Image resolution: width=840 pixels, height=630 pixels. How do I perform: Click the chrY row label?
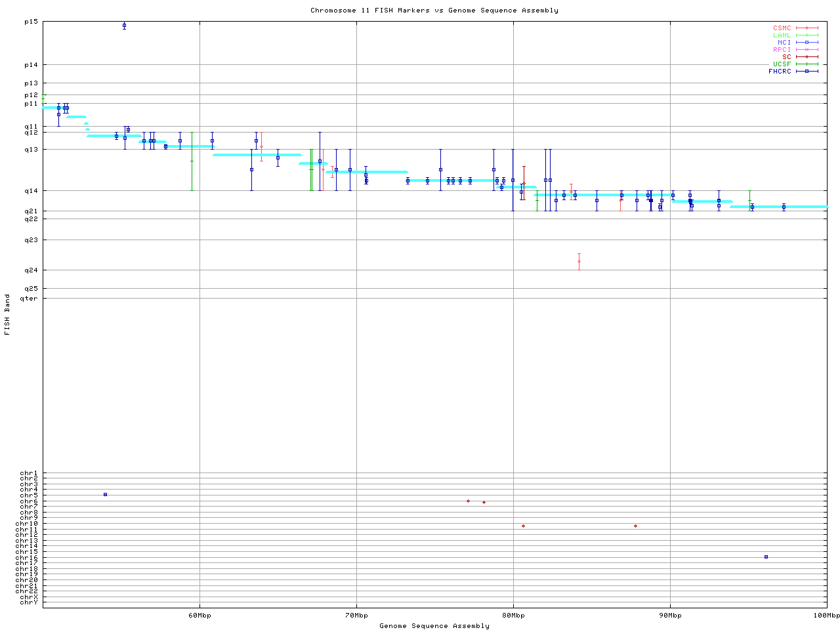(29, 602)
